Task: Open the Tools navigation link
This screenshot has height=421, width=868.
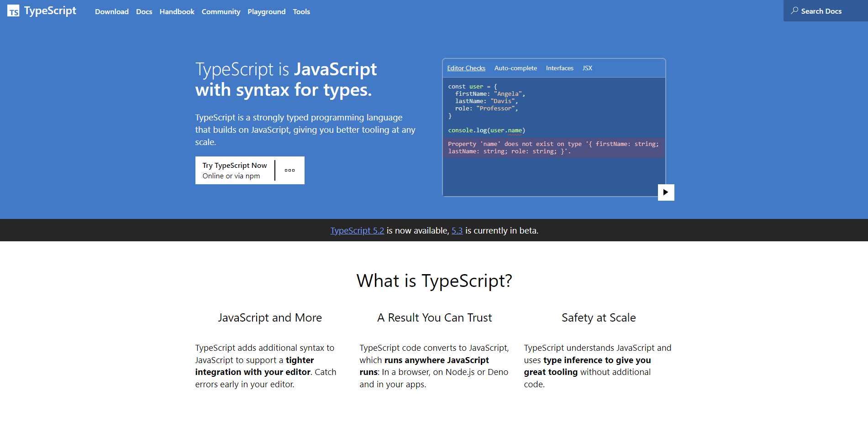Action: 301,12
